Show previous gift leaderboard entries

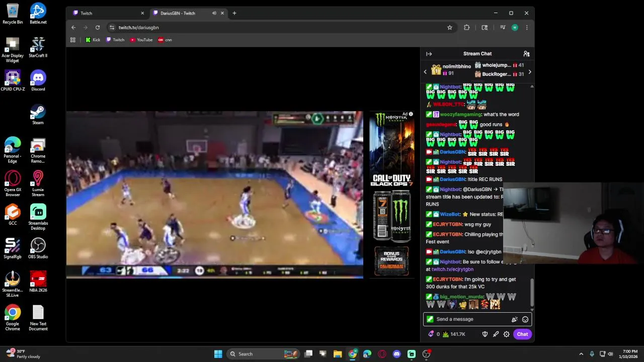coord(425,72)
